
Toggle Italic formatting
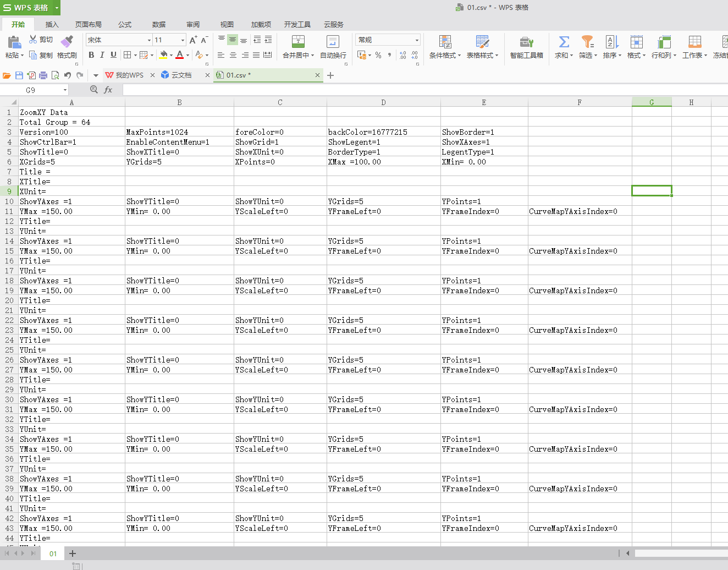(102, 55)
